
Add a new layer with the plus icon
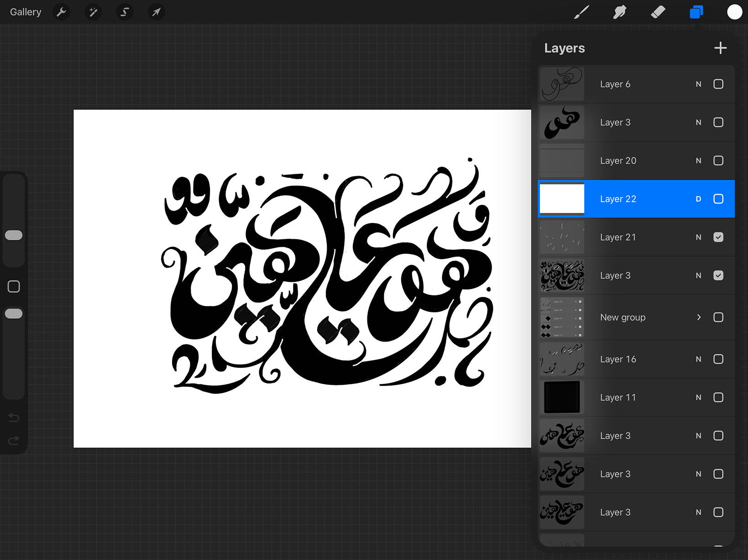coord(720,47)
